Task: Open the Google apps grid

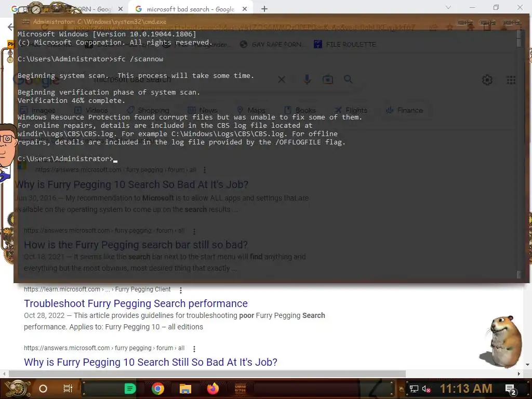Action: [x=511, y=80]
